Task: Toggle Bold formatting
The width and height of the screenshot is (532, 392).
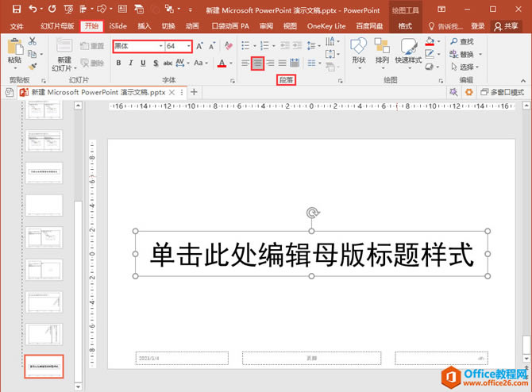Action: pos(118,63)
